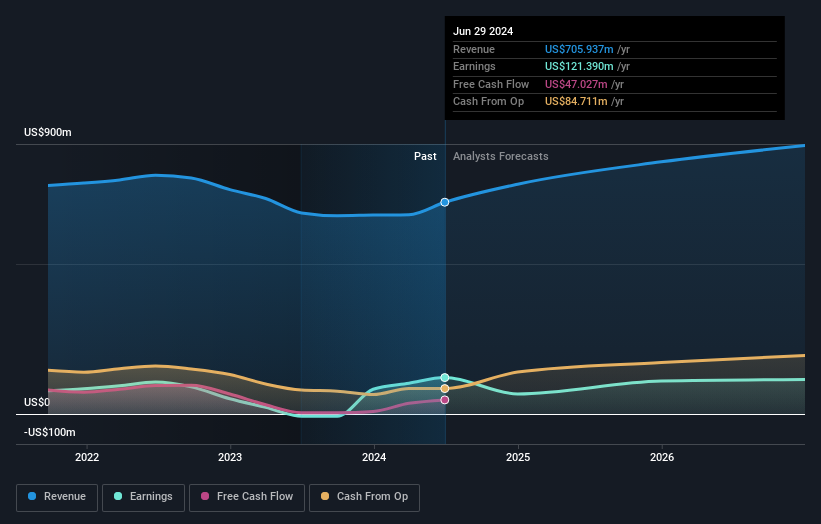Click the Earnings row label in tooltip
The width and height of the screenshot is (821, 524).
474,66
